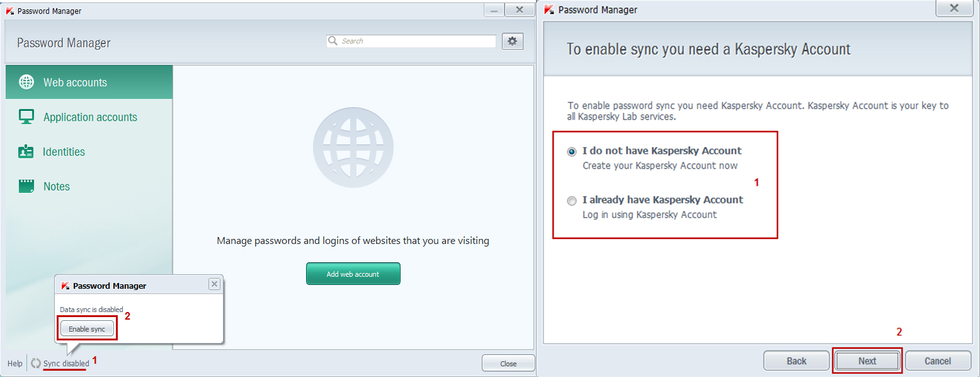Open the Application accounts section
The width and height of the screenshot is (980, 377).
point(89,117)
